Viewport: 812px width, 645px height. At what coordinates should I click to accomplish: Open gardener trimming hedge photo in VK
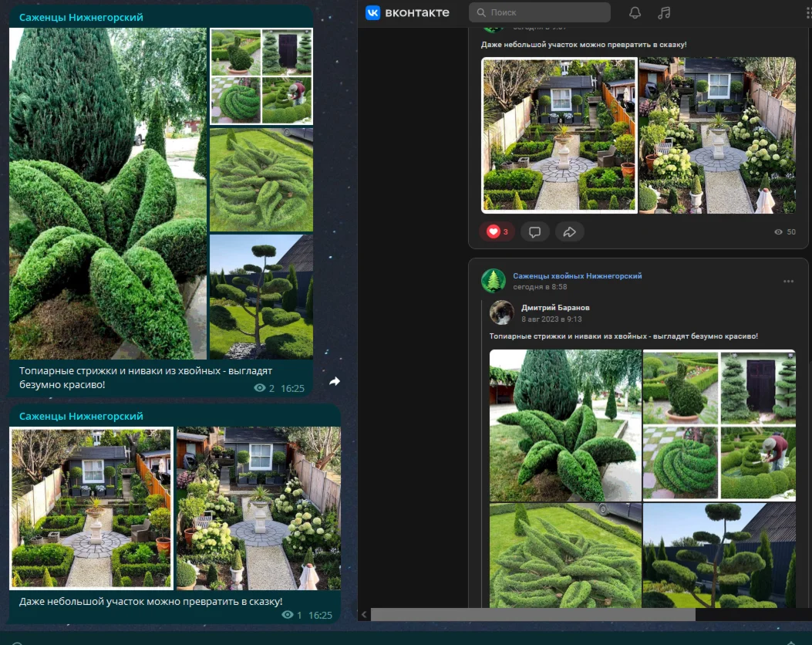point(758,463)
